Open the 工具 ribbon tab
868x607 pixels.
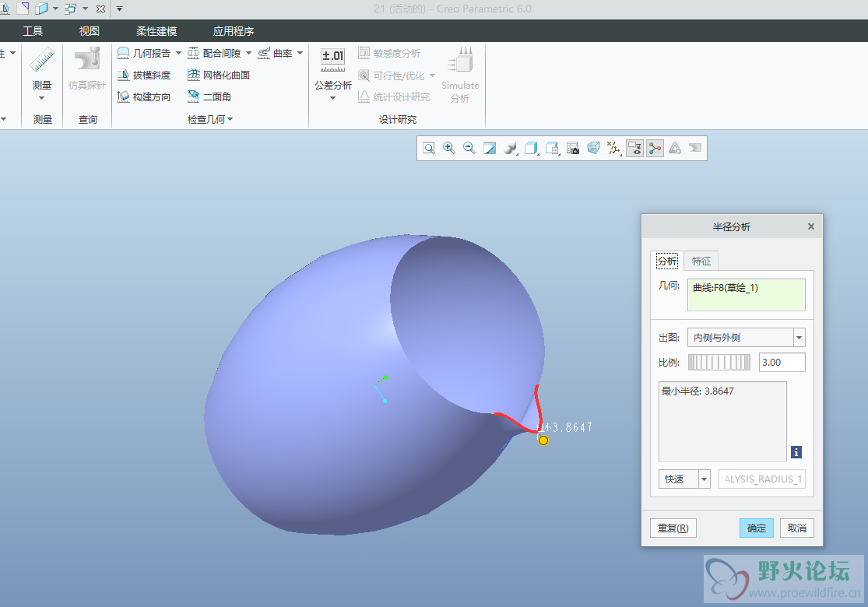33,31
